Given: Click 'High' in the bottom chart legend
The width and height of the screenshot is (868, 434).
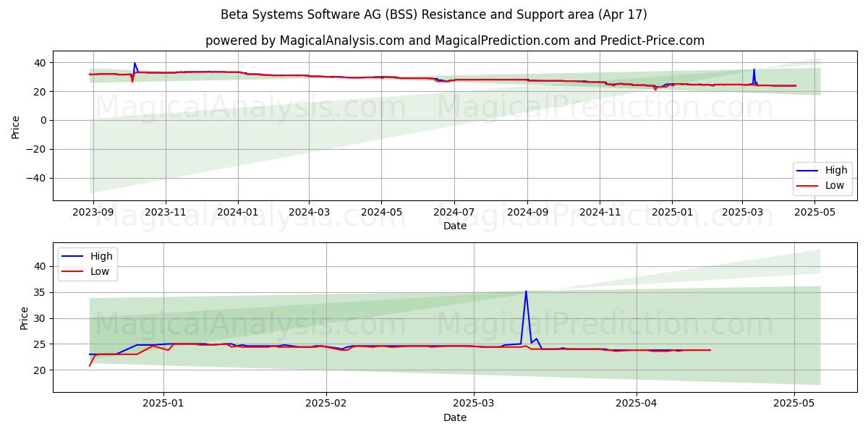Looking at the screenshot, I should point(101,257).
